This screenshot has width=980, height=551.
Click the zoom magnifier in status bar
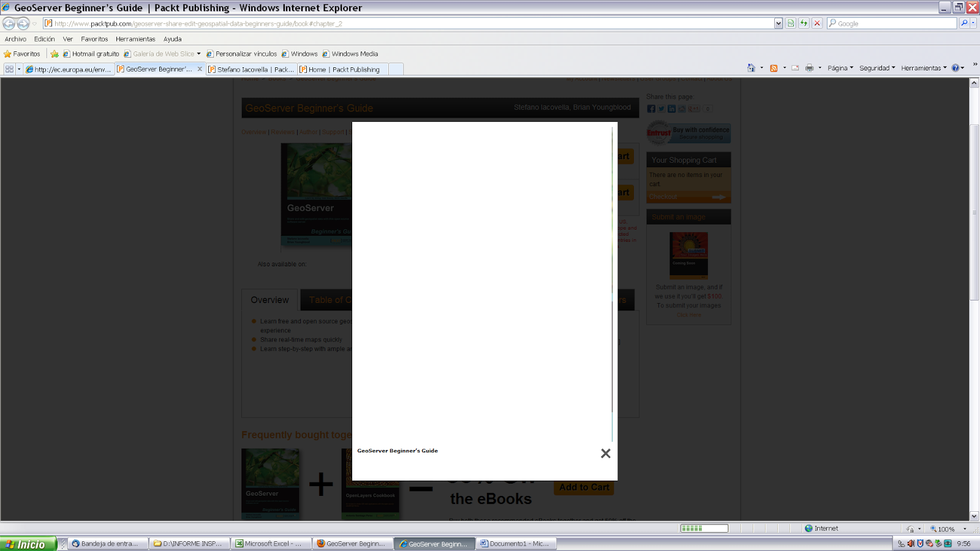(x=933, y=529)
